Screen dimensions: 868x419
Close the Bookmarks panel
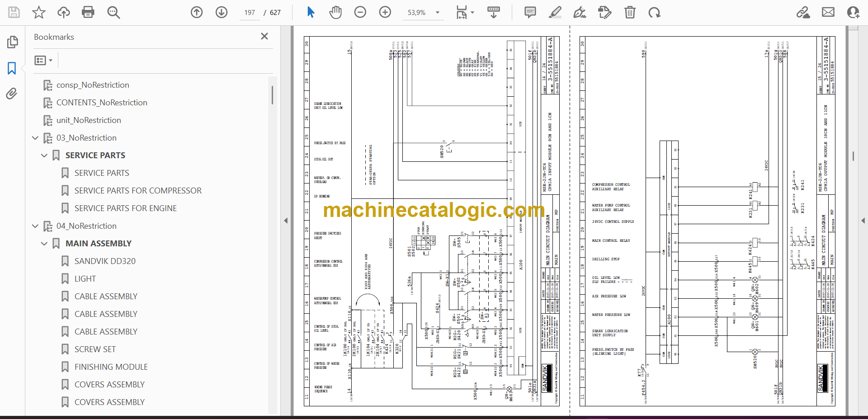[264, 36]
